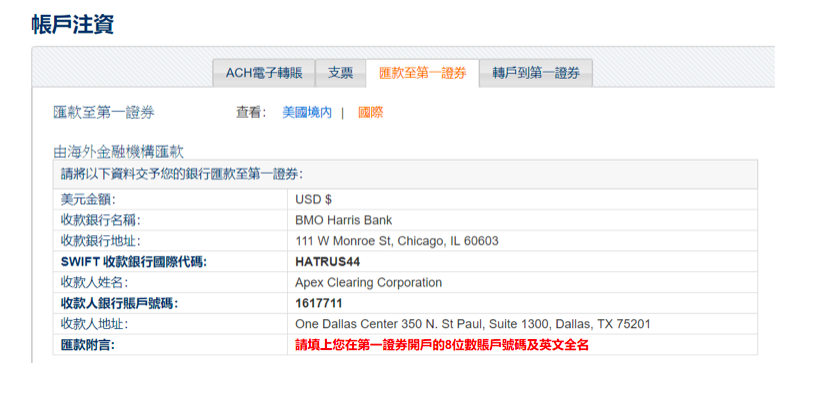View 國際 wire instructions link
Viewport: 823px width, 396px height.
click(x=371, y=113)
